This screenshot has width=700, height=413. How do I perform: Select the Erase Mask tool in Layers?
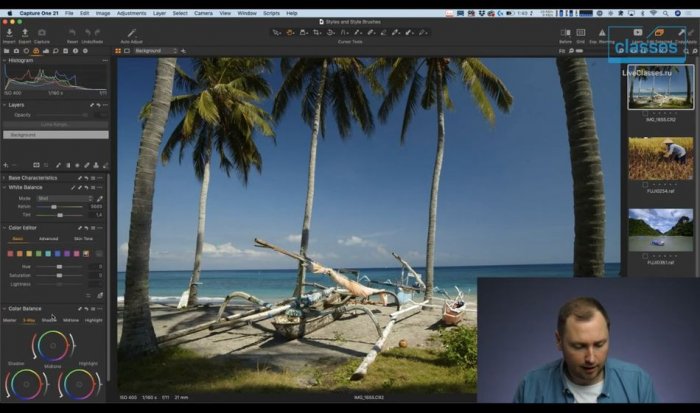pyautogui.click(x=105, y=165)
